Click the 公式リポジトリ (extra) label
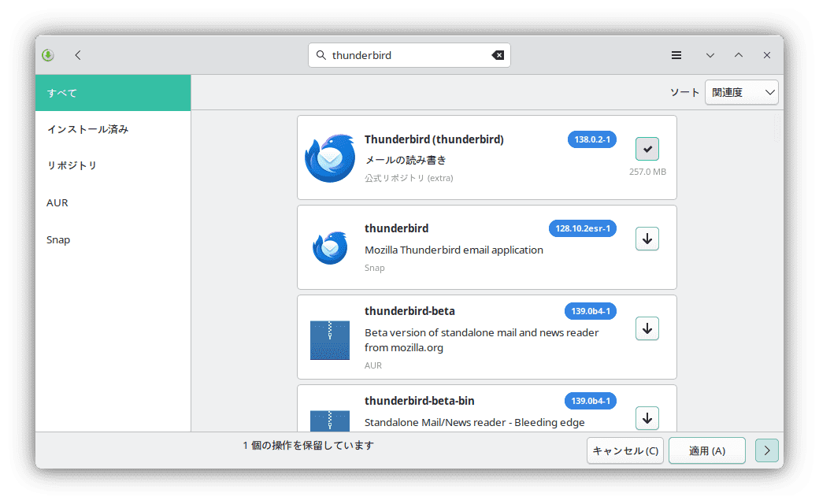This screenshot has width=819, height=504. tap(409, 178)
